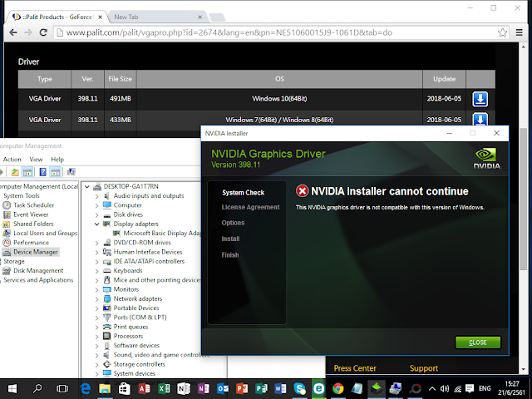This screenshot has width=532, height=399.
Task: Click the Up one level folder icon
Action: coord(15,172)
